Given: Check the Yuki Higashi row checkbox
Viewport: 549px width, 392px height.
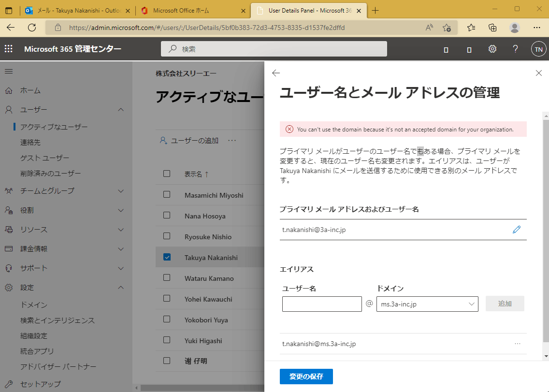Looking at the screenshot, I should 167,340.
